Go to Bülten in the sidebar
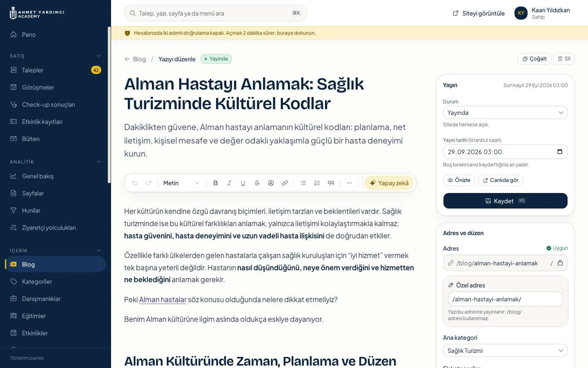588x368 pixels. [x=56, y=139]
